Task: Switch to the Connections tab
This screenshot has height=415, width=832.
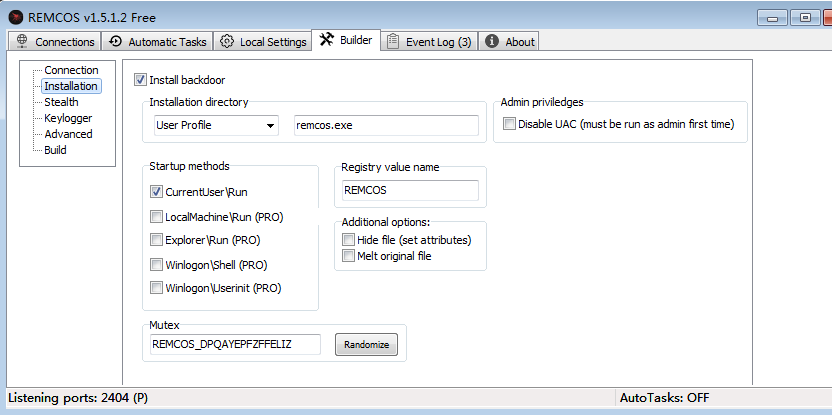Action: 55,41
